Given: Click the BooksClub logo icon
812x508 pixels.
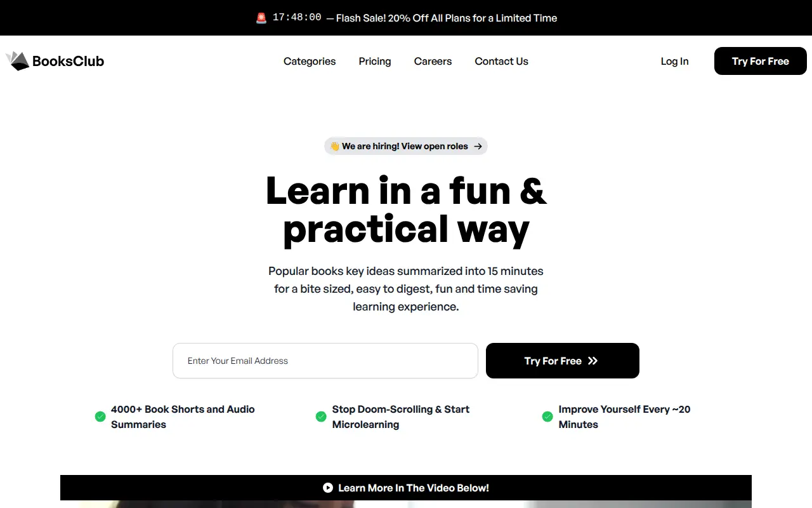Looking at the screenshot, I should click(18, 61).
